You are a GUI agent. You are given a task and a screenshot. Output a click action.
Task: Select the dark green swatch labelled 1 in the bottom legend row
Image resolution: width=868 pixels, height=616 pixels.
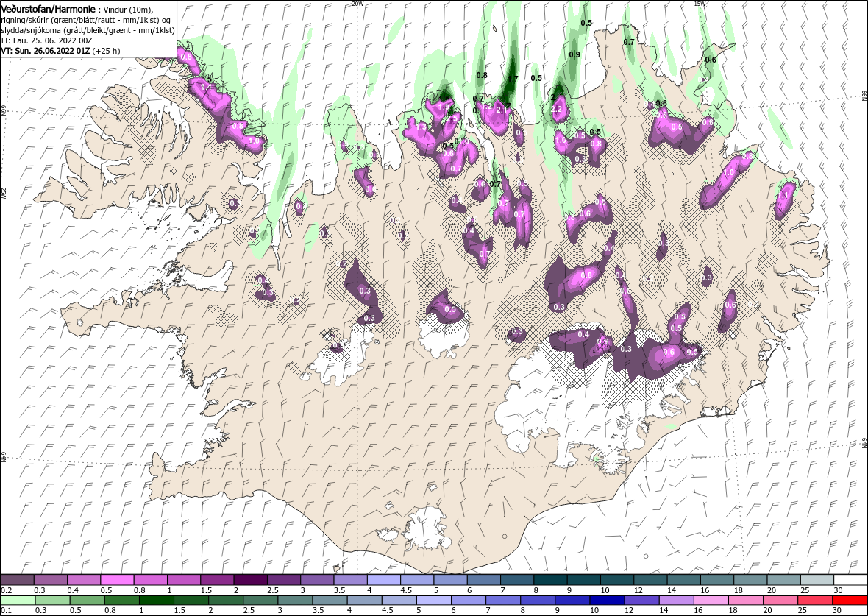pyautogui.click(x=156, y=601)
